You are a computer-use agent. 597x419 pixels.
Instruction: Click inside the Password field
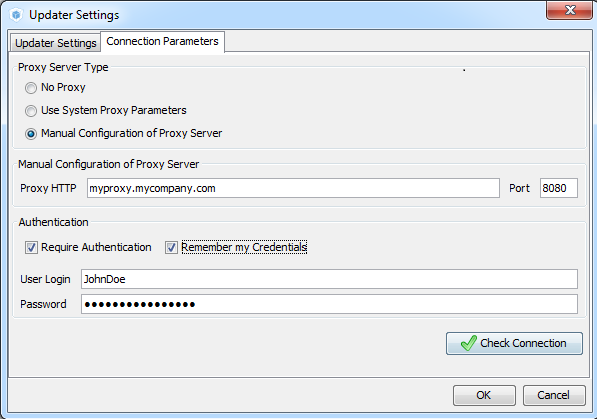(x=329, y=304)
